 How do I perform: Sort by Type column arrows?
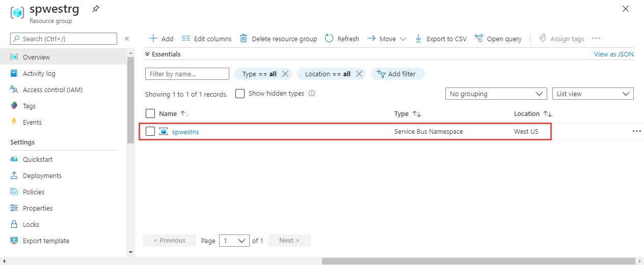pos(417,114)
